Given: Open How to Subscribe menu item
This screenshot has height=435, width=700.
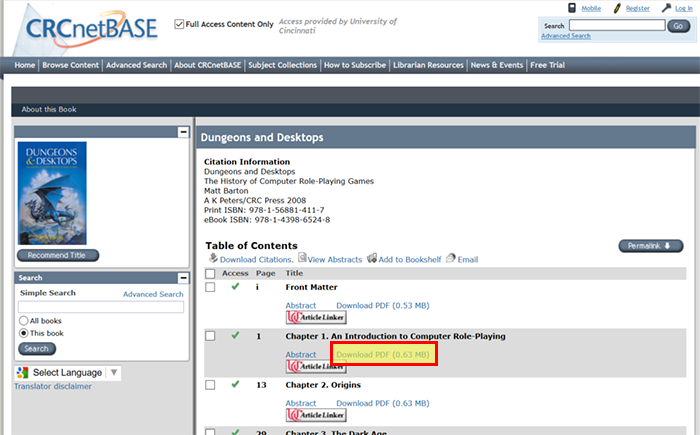Looking at the screenshot, I should coord(355,65).
